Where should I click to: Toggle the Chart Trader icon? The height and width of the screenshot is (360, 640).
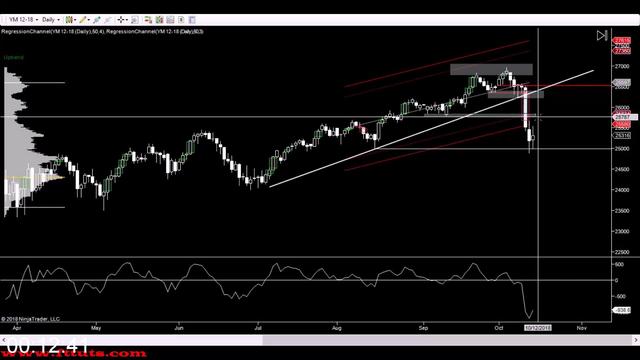click(x=148, y=20)
